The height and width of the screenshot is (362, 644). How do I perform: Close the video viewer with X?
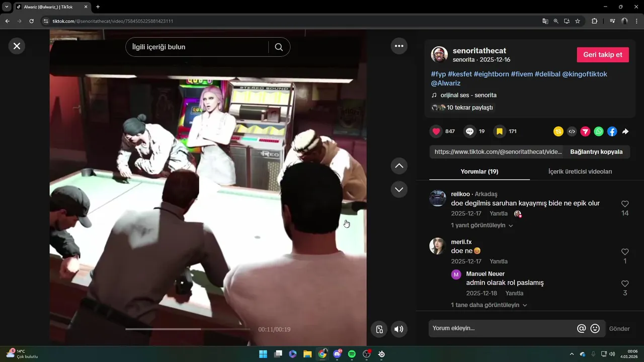click(17, 46)
